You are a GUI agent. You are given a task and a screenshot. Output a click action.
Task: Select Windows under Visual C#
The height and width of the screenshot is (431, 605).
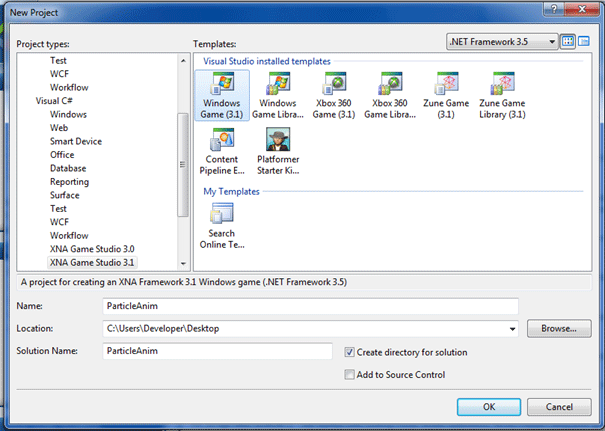point(68,114)
